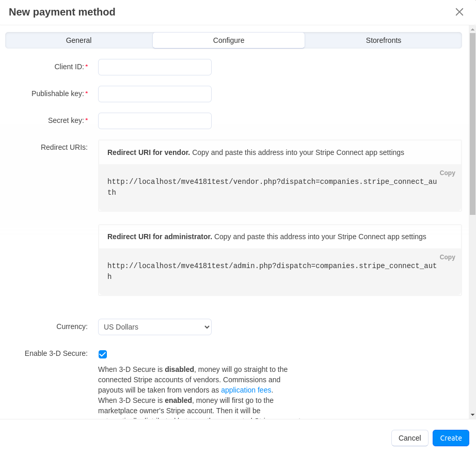Click the 'Redirect URI for administrator.' heading
The image size is (476, 453).
[x=160, y=237]
